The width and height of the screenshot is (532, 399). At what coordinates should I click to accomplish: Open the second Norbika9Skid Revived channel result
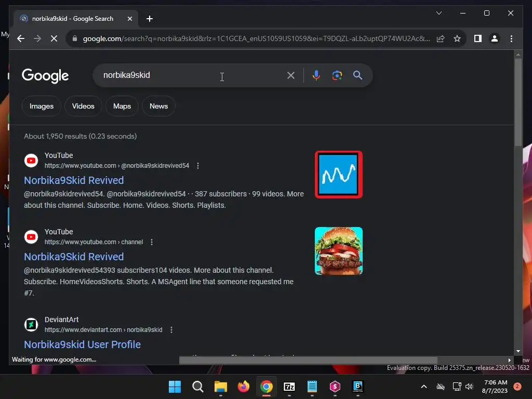click(x=74, y=257)
